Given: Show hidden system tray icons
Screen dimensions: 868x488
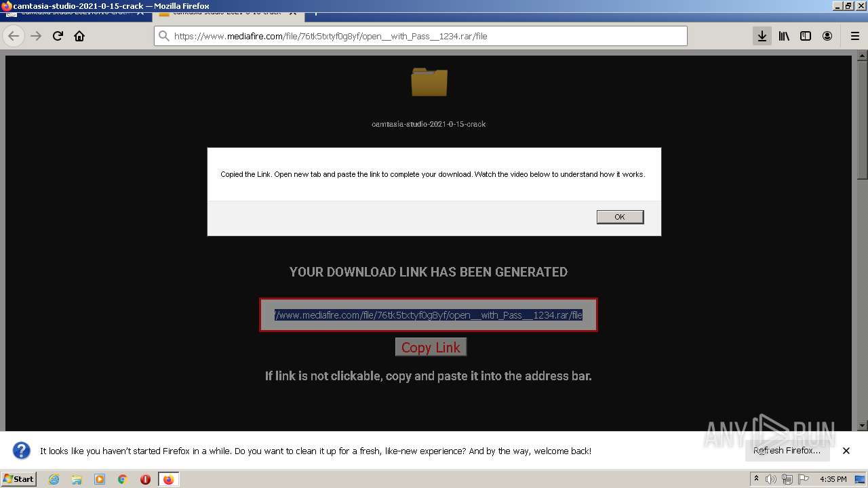Looking at the screenshot, I should click(x=756, y=479).
